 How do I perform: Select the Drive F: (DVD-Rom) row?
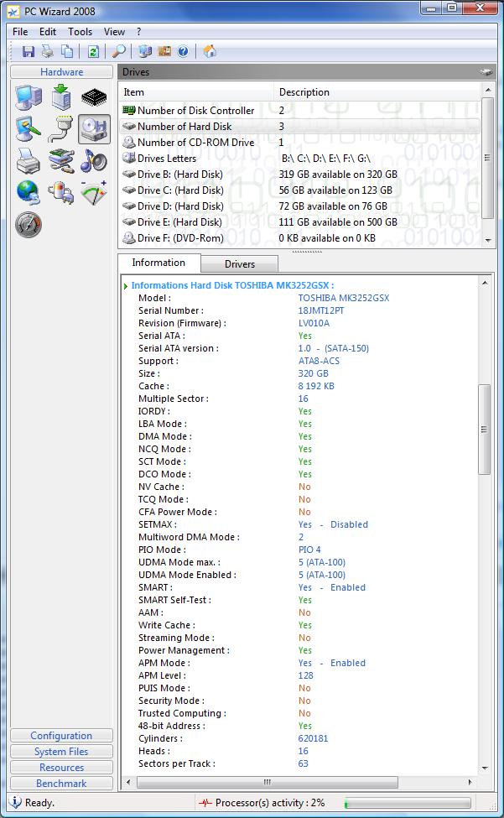[x=299, y=238]
